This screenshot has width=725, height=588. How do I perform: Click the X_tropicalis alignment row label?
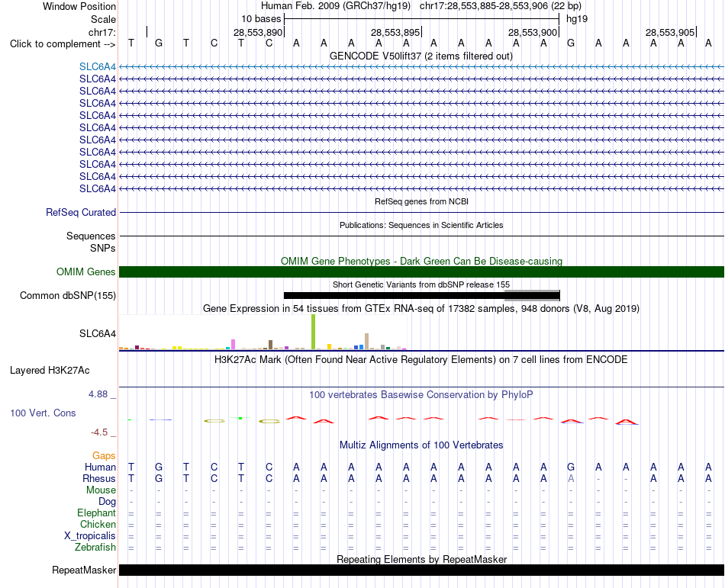[90, 536]
